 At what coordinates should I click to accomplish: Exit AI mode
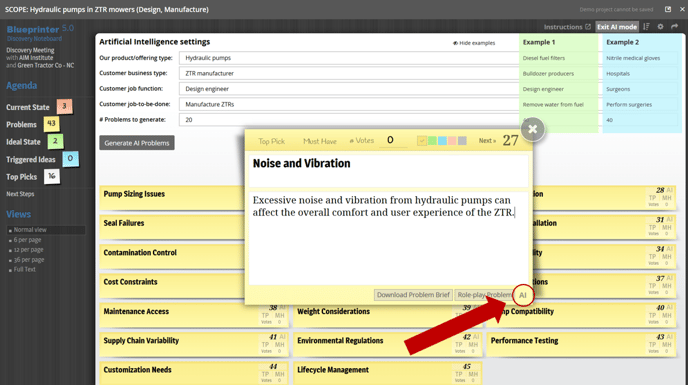pyautogui.click(x=616, y=27)
